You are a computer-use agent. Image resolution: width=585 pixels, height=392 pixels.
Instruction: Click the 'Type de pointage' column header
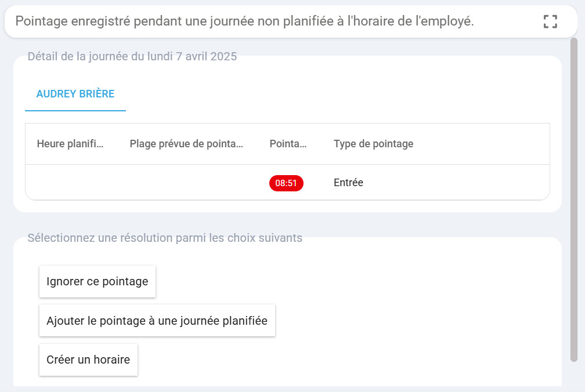click(x=373, y=144)
